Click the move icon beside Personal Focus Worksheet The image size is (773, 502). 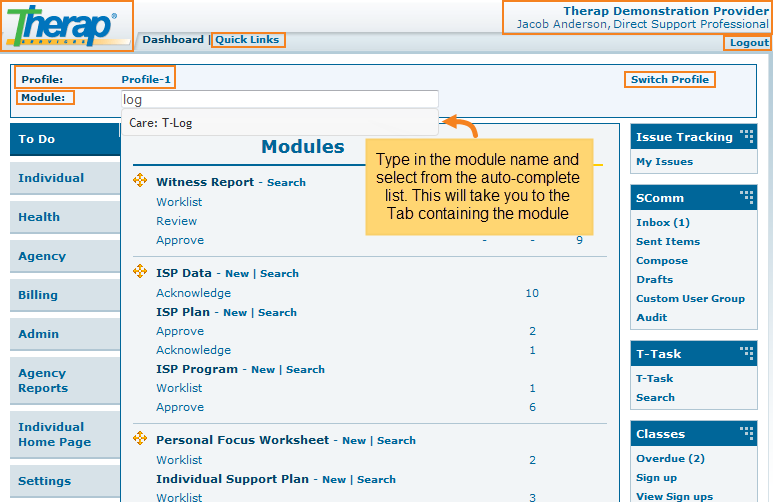pyautogui.click(x=140, y=438)
